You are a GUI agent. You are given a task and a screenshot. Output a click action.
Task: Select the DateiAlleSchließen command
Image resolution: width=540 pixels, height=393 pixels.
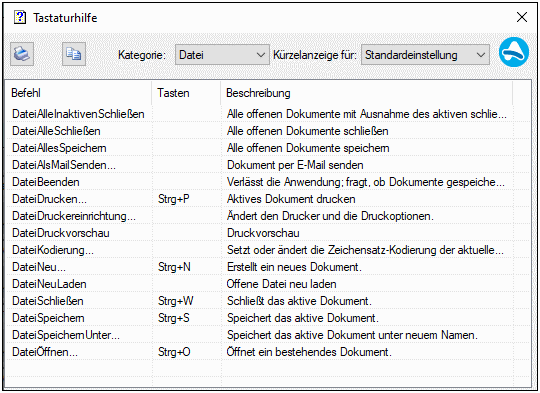[56, 131]
